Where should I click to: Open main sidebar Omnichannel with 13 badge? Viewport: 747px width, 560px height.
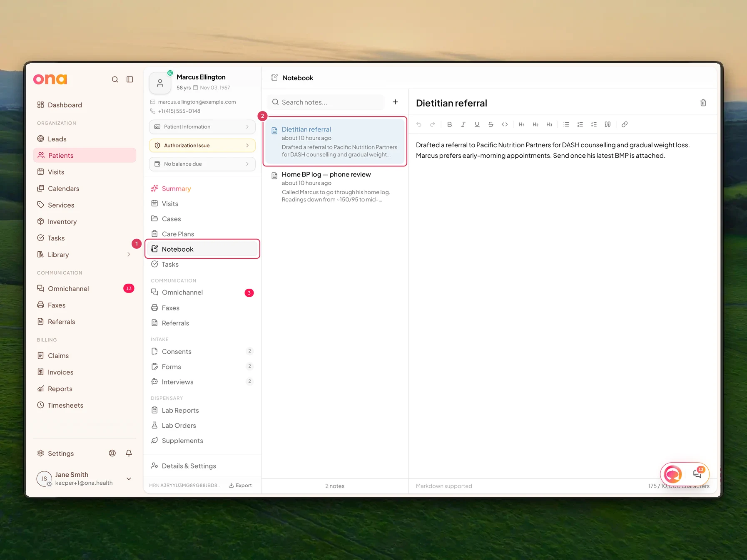coord(85,289)
